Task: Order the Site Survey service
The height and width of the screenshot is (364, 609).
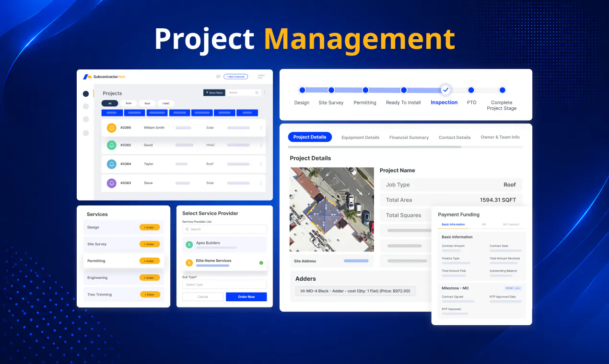Action: tap(150, 244)
